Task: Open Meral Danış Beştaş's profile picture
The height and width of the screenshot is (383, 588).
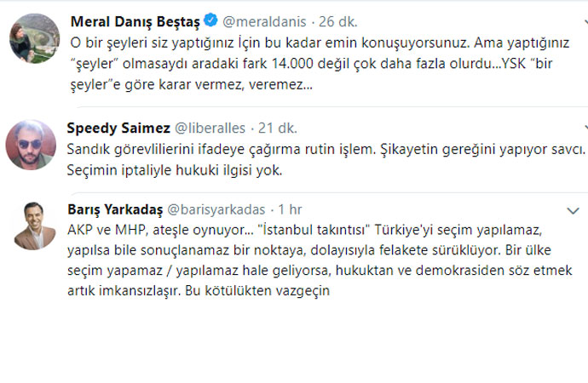Action: (32, 38)
